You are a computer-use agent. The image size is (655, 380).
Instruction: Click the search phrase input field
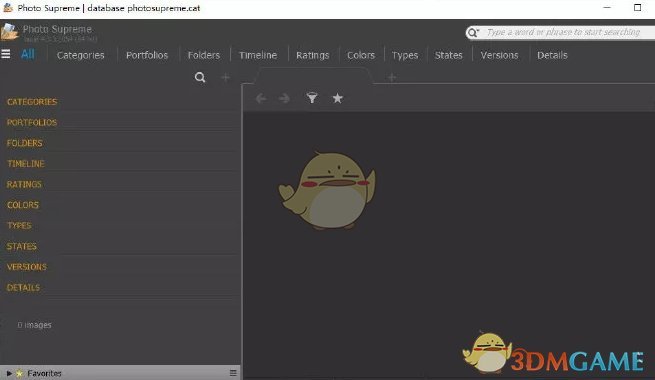point(564,32)
